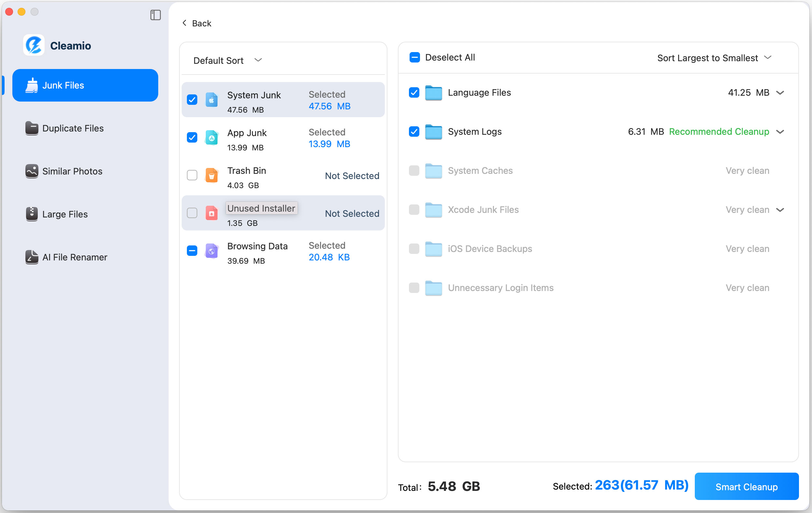Click the Cleamio app logo

tap(34, 45)
